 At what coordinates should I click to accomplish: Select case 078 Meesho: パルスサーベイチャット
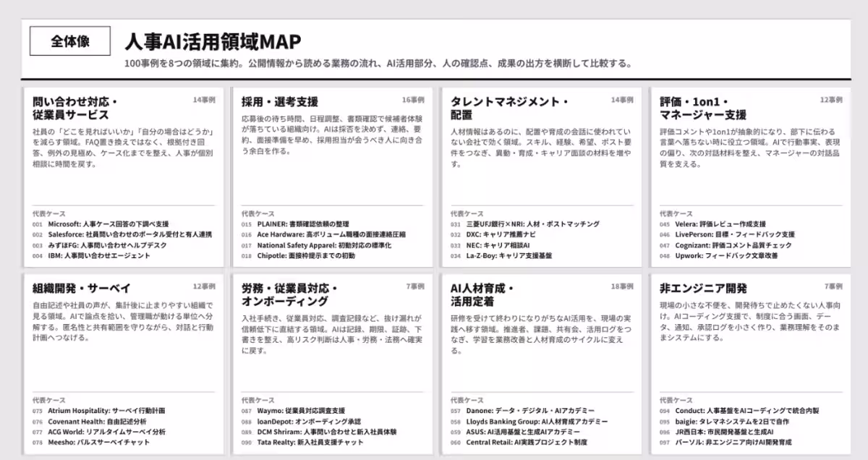click(91, 442)
